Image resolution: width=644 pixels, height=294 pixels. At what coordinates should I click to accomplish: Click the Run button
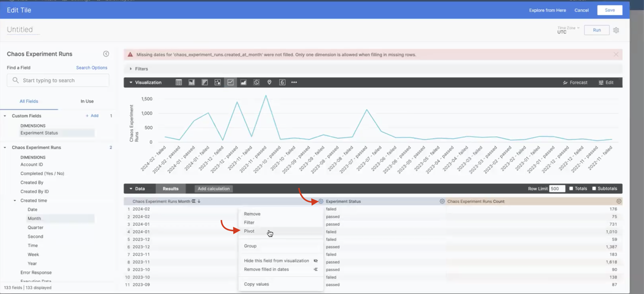click(x=596, y=30)
